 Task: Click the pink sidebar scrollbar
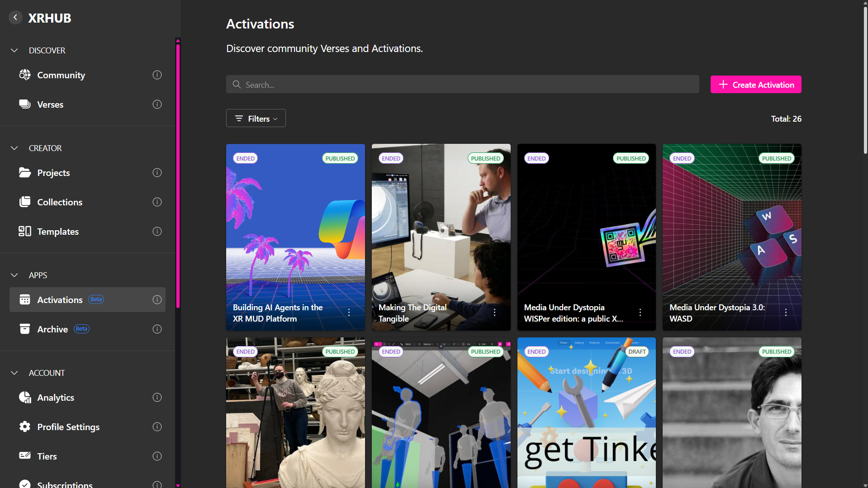click(x=178, y=176)
